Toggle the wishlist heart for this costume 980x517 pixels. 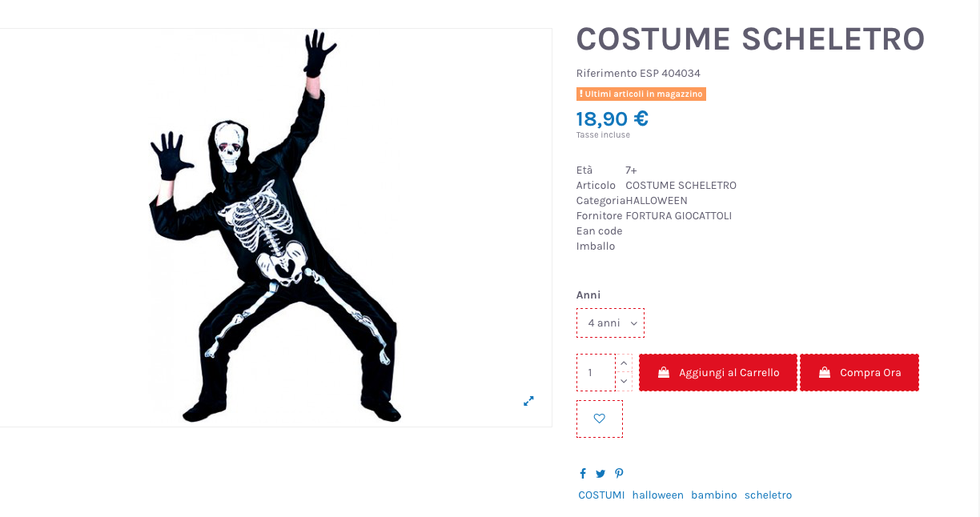599,418
